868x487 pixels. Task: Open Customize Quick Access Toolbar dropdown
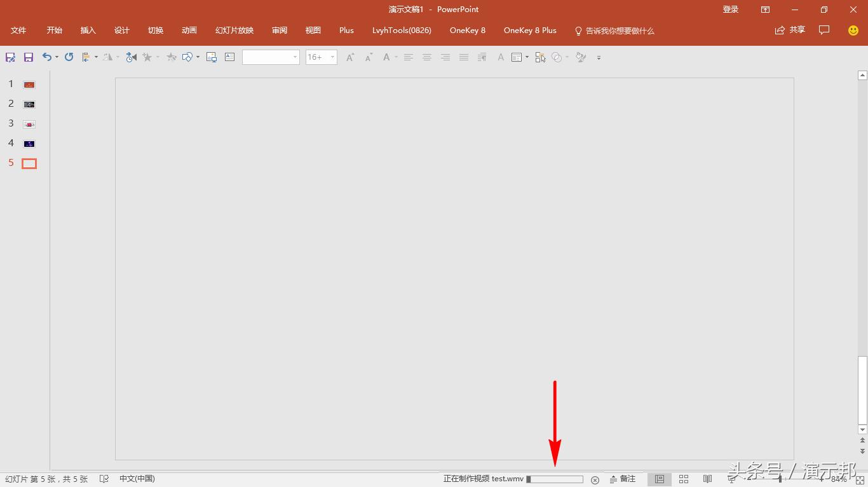pos(599,58)
